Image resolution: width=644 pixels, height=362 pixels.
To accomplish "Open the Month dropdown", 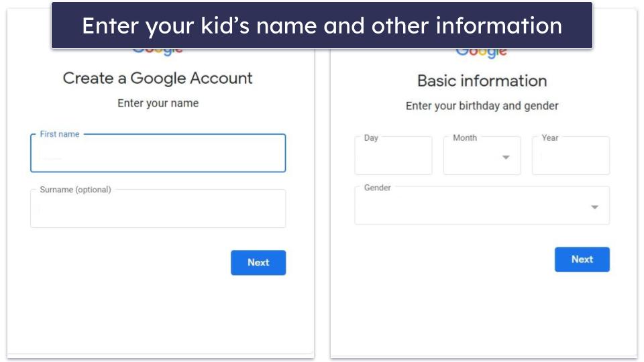I will tap(481, 157).
